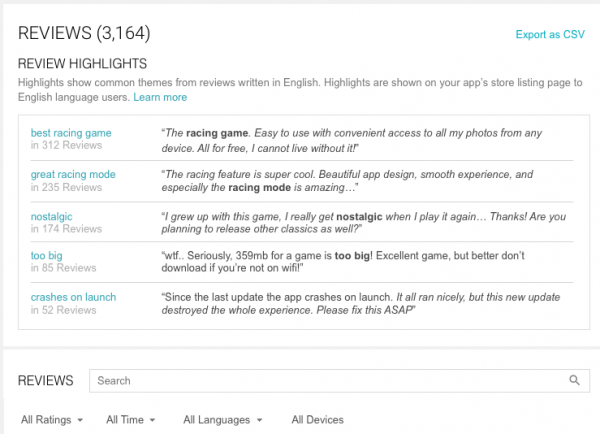The image size is (600, 434).
Task: Click the search magnifier icon
Action: [574, 381]
